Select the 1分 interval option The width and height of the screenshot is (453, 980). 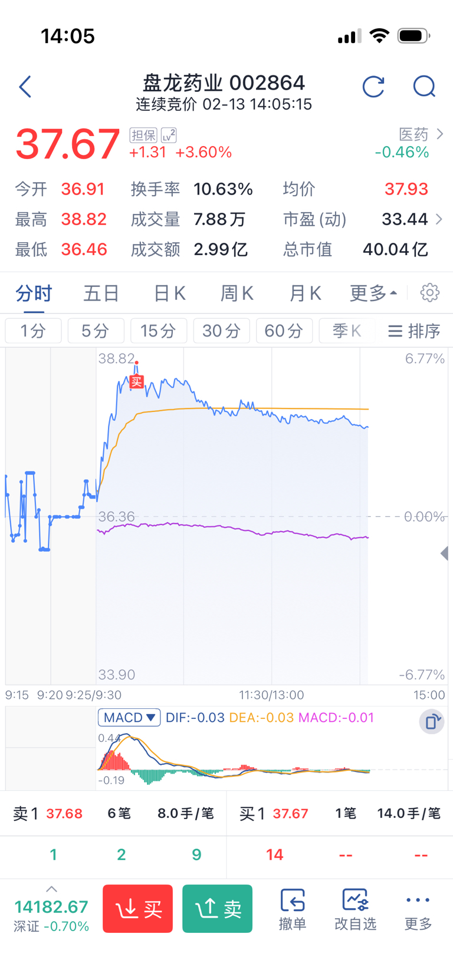(33, 331)
